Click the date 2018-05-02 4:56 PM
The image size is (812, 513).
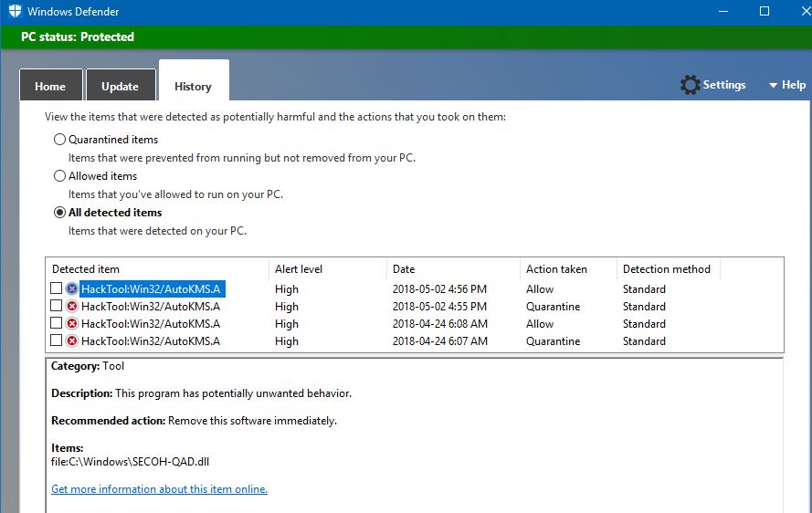coord(439,288)
